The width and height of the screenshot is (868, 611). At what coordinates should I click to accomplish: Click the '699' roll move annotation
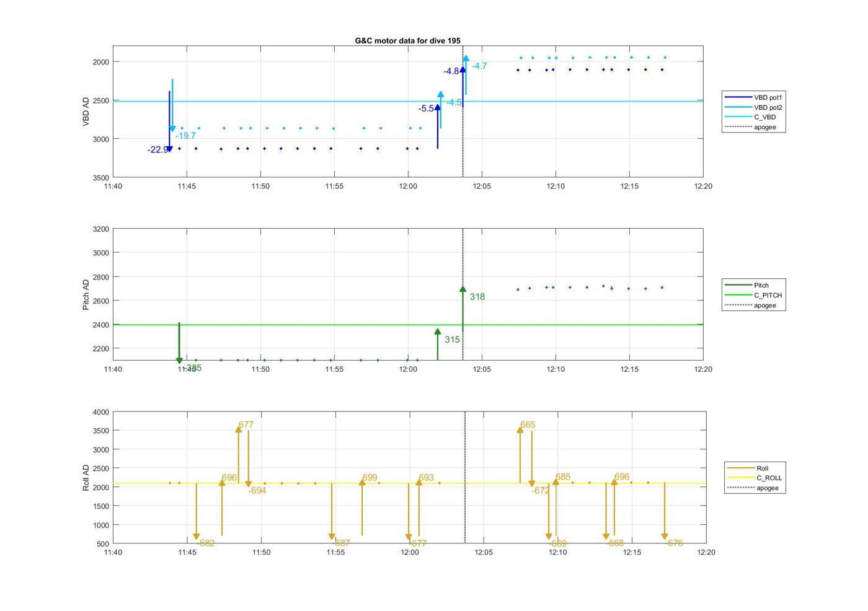click(x=370, y=478)
